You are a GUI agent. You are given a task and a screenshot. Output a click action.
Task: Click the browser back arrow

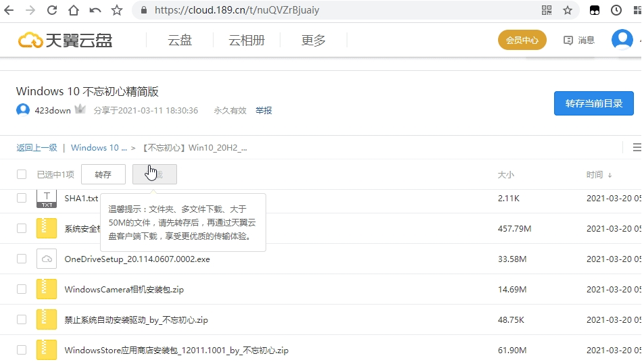(x=9, y=10)
